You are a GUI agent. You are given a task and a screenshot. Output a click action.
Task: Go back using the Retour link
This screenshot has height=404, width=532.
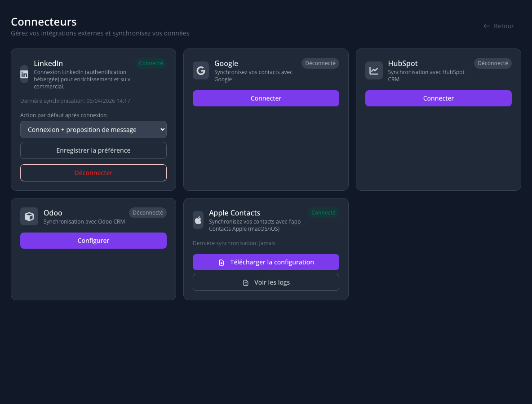tap(498, 26)
